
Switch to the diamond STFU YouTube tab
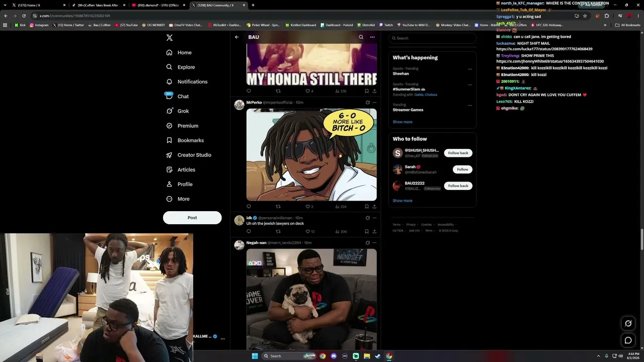(x=158, y=5)
